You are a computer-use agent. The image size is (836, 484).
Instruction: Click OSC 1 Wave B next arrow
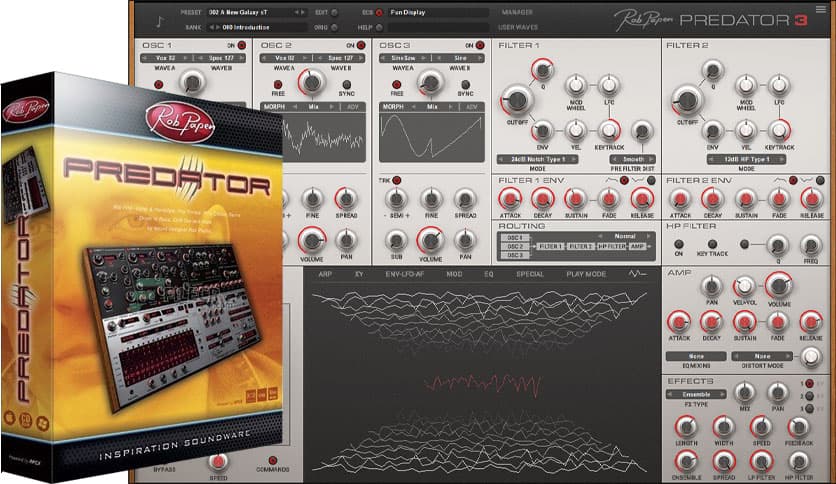coord(242,58)
